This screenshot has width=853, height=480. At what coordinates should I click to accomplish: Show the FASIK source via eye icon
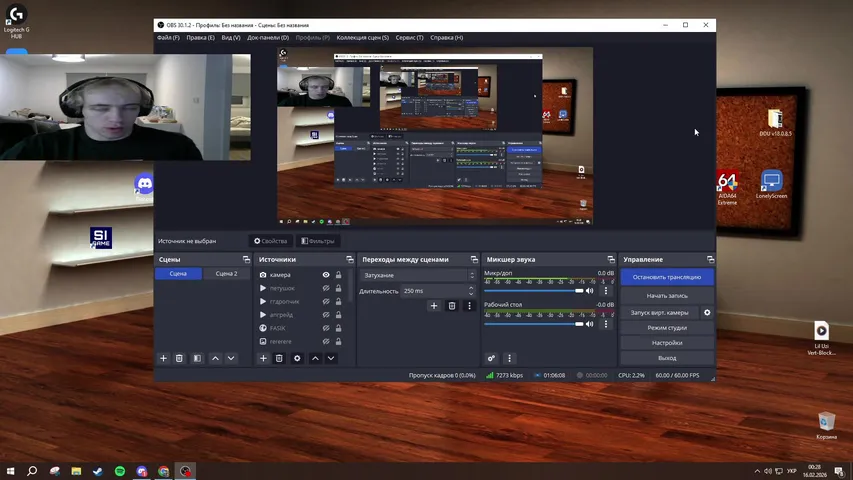point(326,328)
